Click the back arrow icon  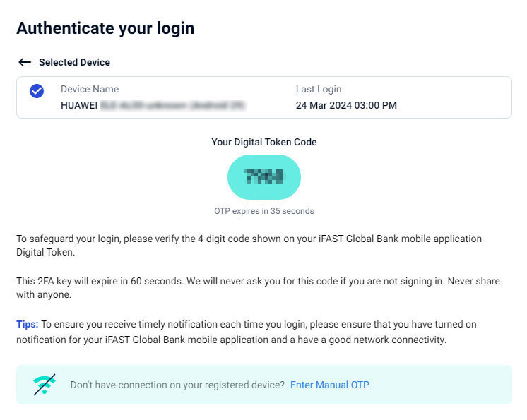25,62
